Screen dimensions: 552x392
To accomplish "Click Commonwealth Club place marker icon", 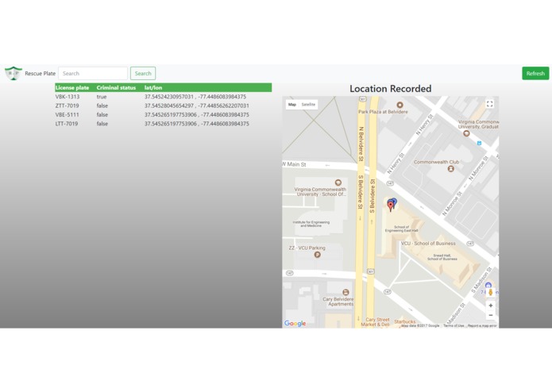I will [x=450, y=169].
